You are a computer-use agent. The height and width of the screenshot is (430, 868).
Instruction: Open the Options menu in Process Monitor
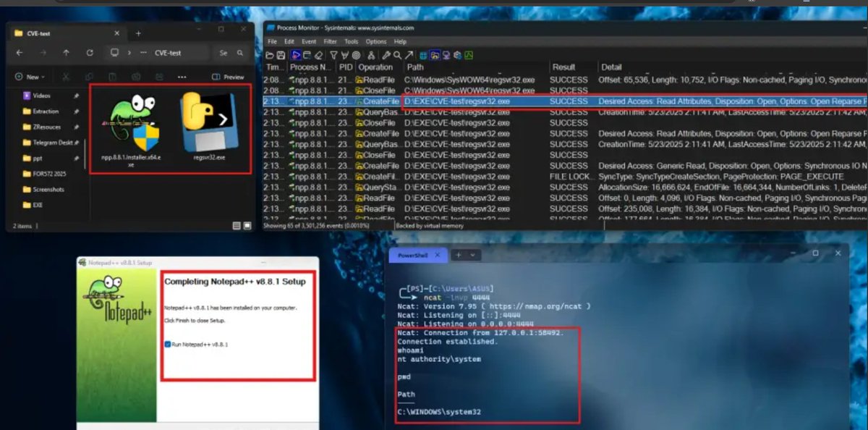click(x=376, y=41)
